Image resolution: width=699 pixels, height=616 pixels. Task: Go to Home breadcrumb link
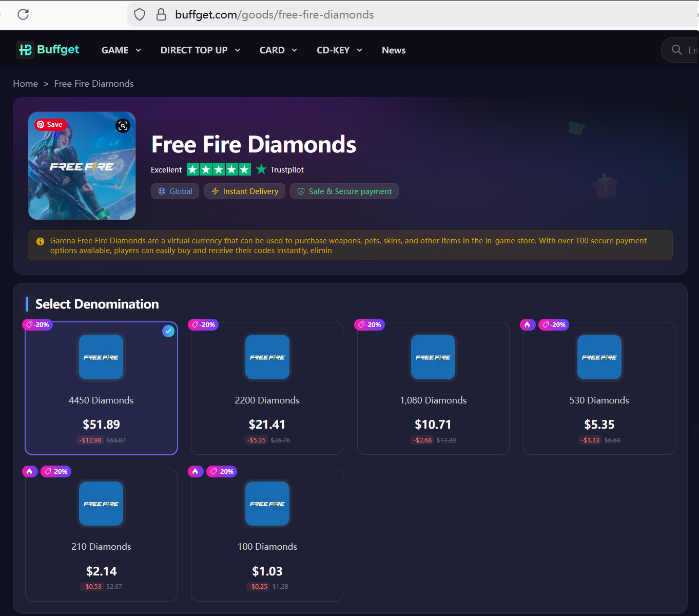tap(25, 84)
